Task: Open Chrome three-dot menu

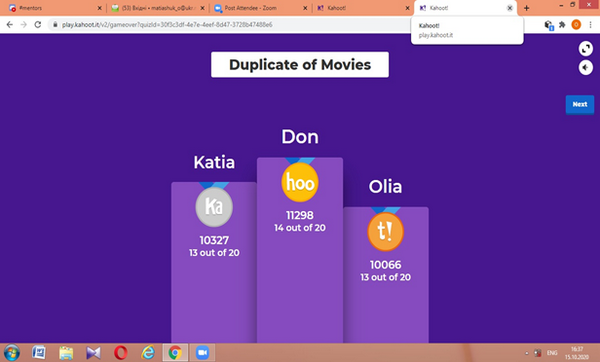Action: click(x=590, y=24)
